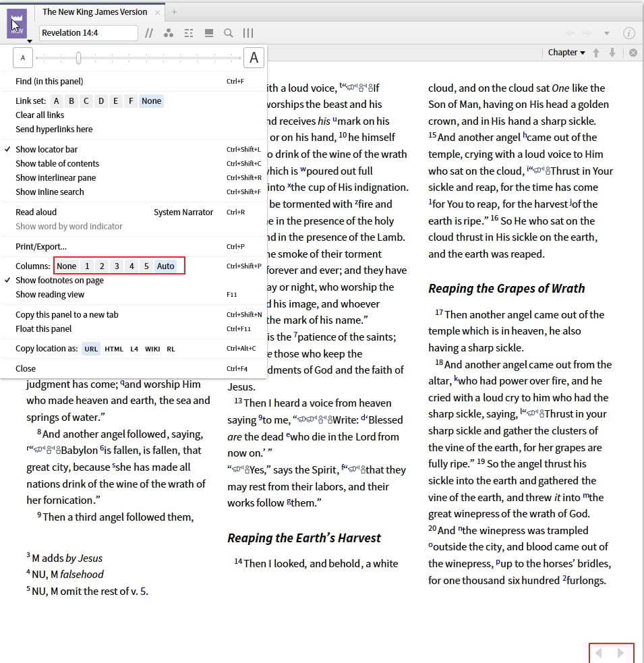Image resolution: width=644 pixels, height=663 pixels.
Task: Click Clear all links
Action: pyautogui.click(x=40, y=115)
